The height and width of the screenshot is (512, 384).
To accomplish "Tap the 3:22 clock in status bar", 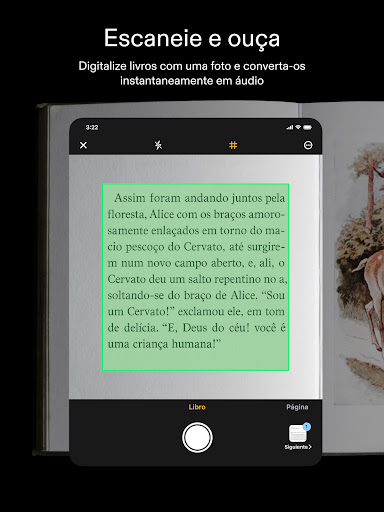I will (x=92, y=127).
